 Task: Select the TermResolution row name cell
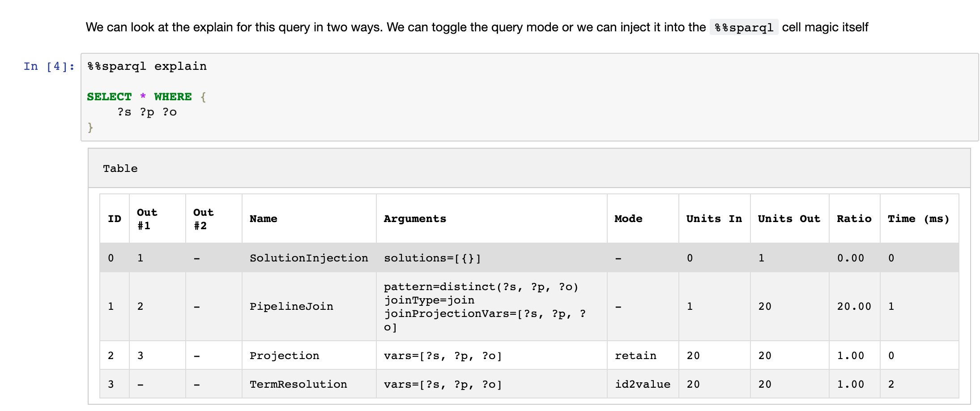pyautogui.click(x=298, y=385)
